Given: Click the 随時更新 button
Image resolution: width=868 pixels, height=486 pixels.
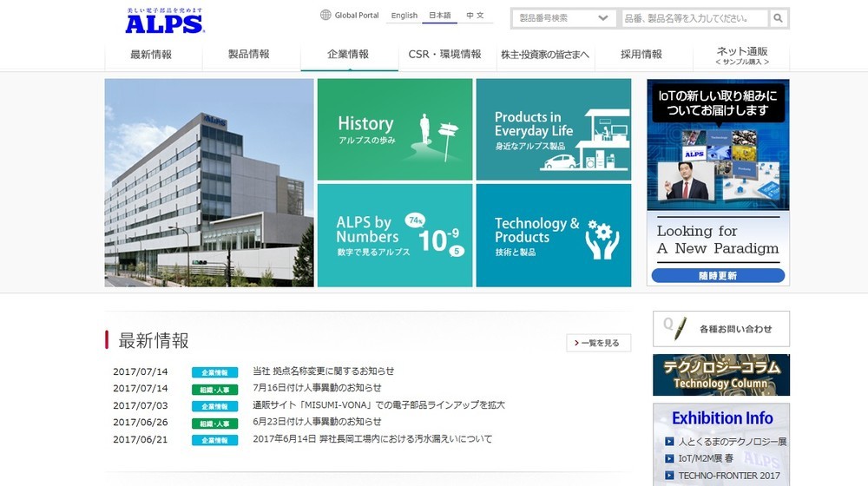Looking at the screenshot, I should (718, 276).
